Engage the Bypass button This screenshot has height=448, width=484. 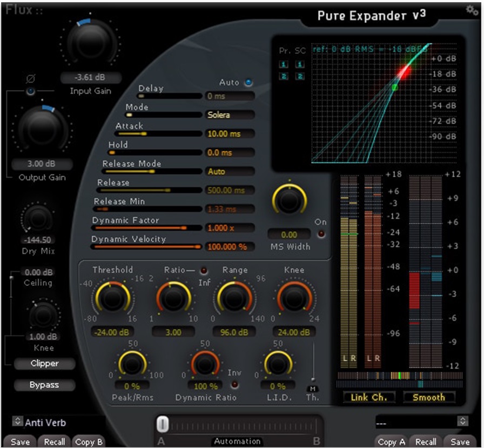[44, 385]
